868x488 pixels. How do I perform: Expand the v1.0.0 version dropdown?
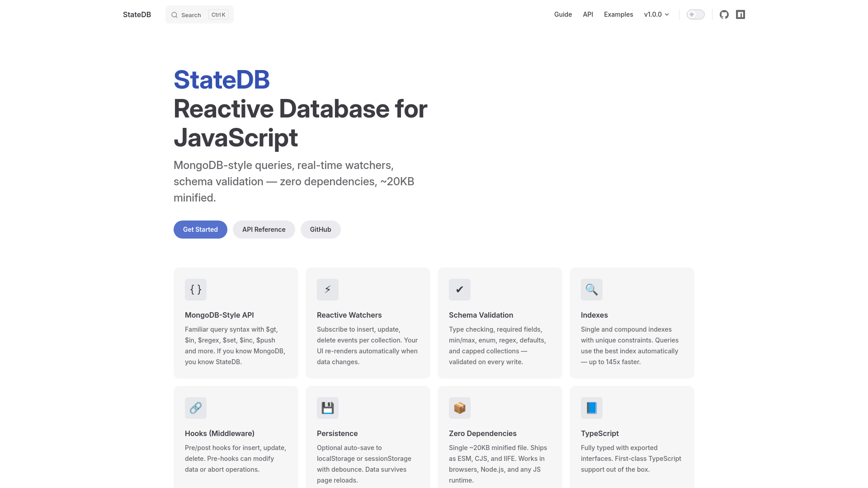(x=656, y=14)
